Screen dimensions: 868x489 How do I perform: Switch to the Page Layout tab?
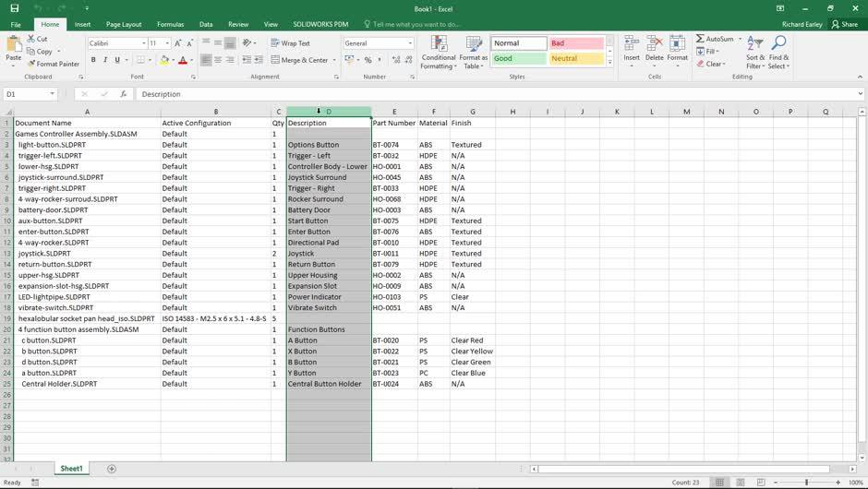coord(124,24)
